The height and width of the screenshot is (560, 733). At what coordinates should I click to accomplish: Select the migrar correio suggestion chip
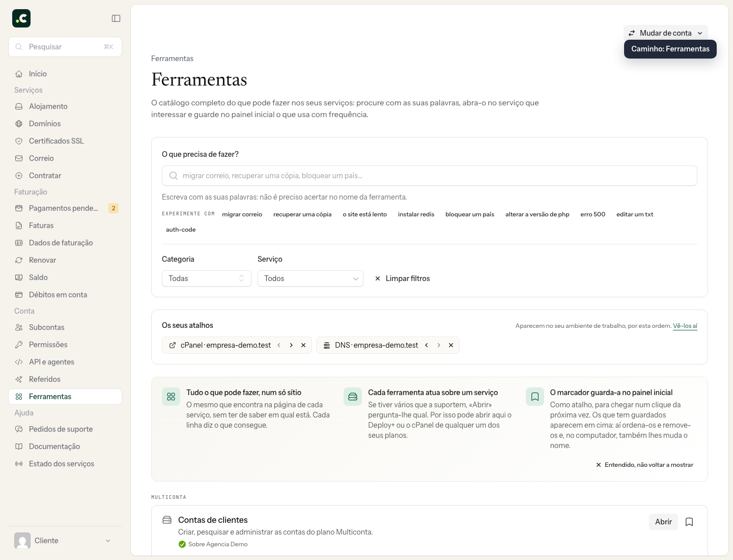[242, 214]
